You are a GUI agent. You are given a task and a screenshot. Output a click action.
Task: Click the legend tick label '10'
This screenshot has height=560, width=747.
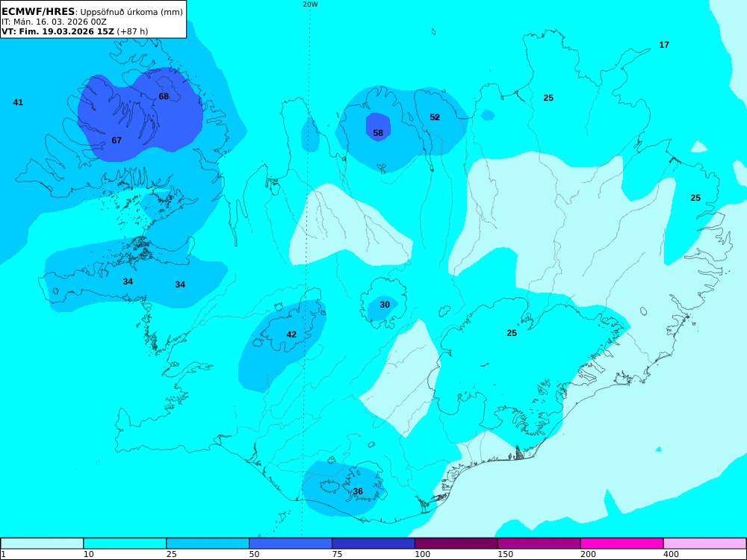pos(89,554)
